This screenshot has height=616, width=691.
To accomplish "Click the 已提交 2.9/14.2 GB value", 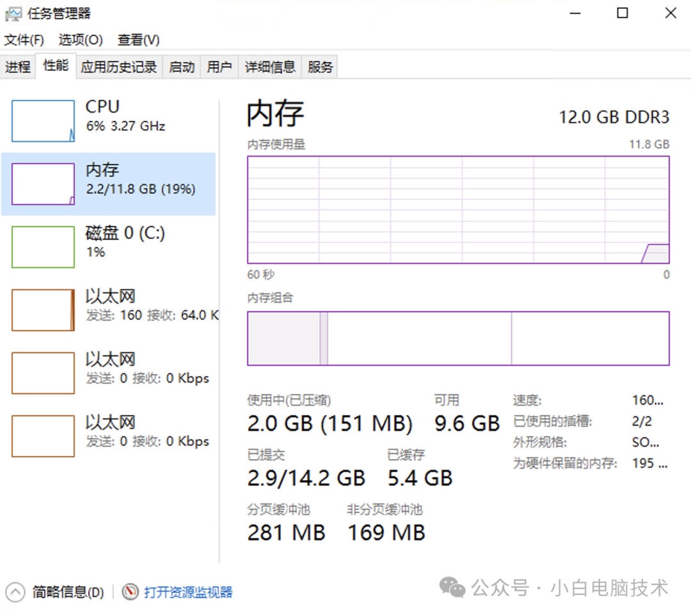I will coord(306,478).
